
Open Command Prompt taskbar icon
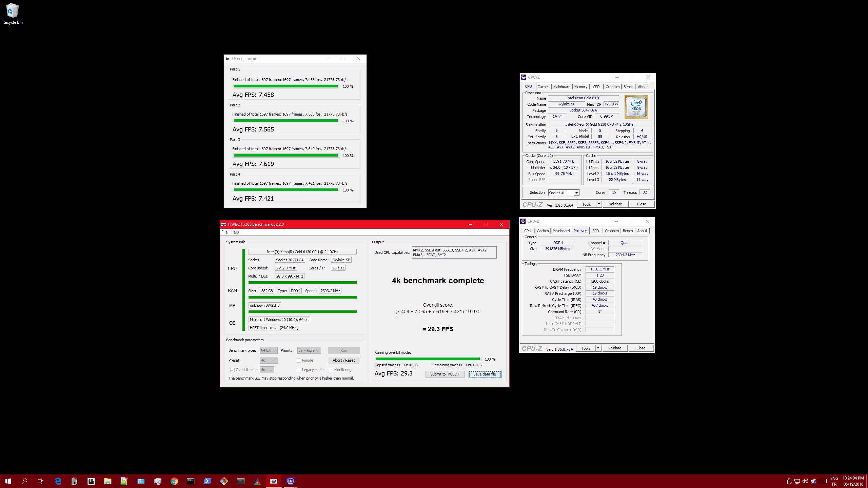[x=191, y=481]
